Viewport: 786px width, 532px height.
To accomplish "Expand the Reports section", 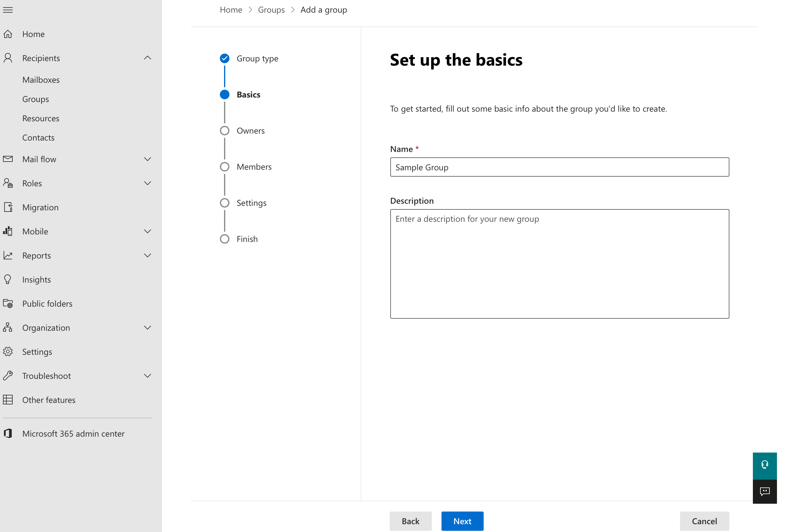I will point(148,255).
